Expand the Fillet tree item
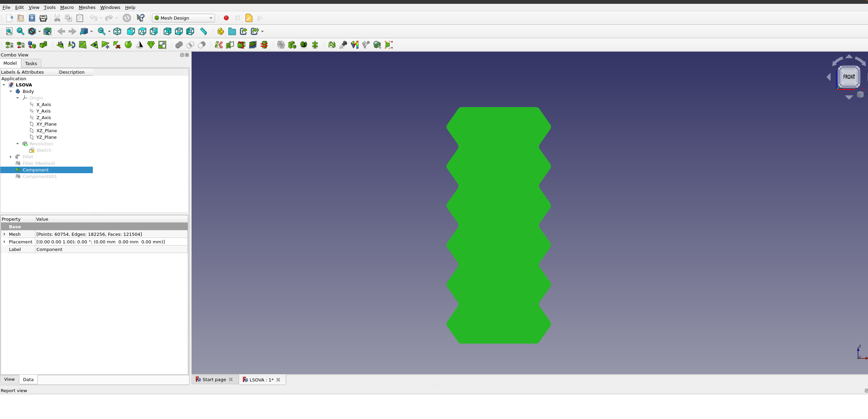 tap(10, 157)
